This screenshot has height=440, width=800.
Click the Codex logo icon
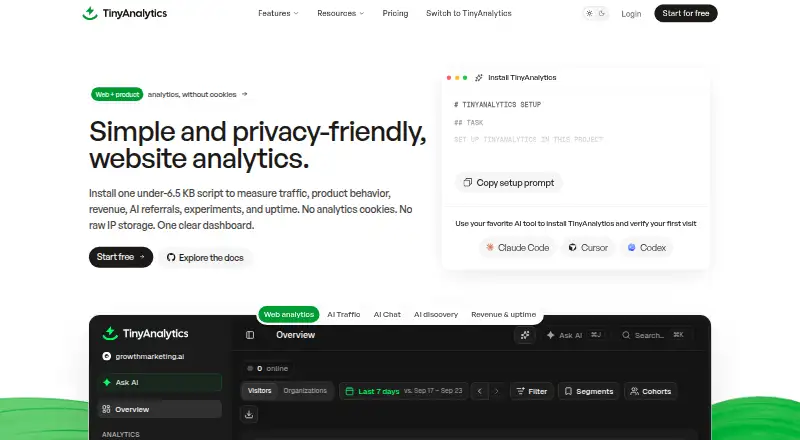coord(632,248)
